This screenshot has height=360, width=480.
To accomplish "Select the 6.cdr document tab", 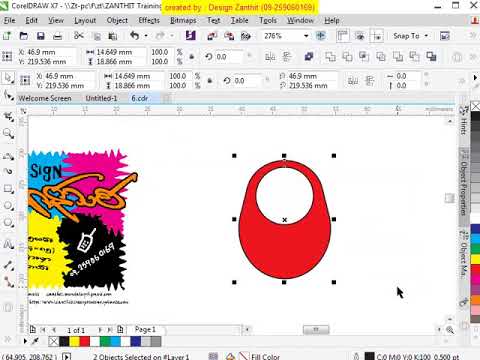I will [x=140, y=98].
